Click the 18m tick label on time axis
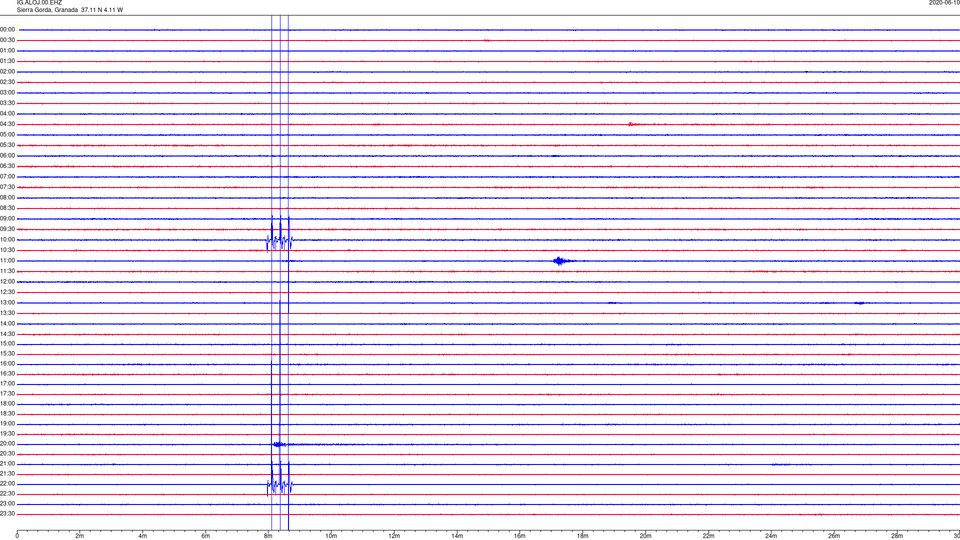The height and width of the screenshot is (540, 960). point(583,536)
